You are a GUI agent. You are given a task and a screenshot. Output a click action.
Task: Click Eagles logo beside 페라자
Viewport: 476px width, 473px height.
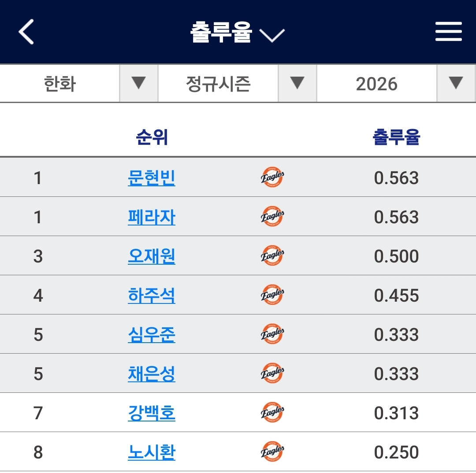point(272,217)
